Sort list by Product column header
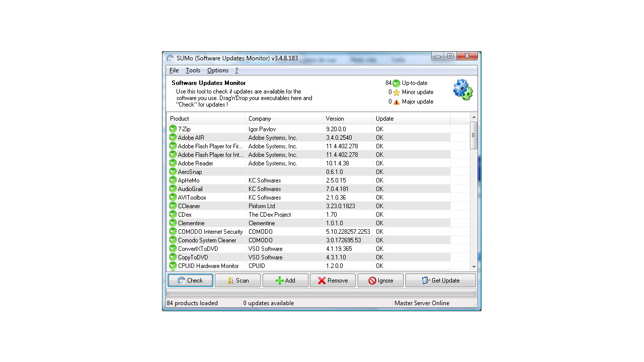The width and height of the screenshot is (644, 362). point(206,119)
